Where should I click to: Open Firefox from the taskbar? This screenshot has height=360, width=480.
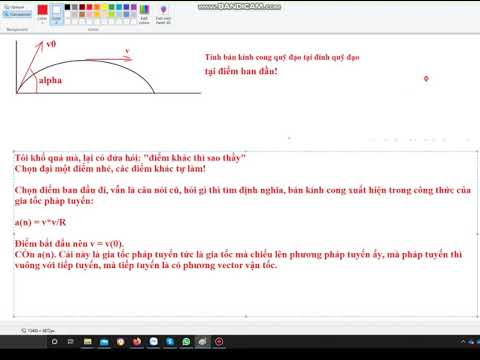pyautogui.click(x=137, y=342)
